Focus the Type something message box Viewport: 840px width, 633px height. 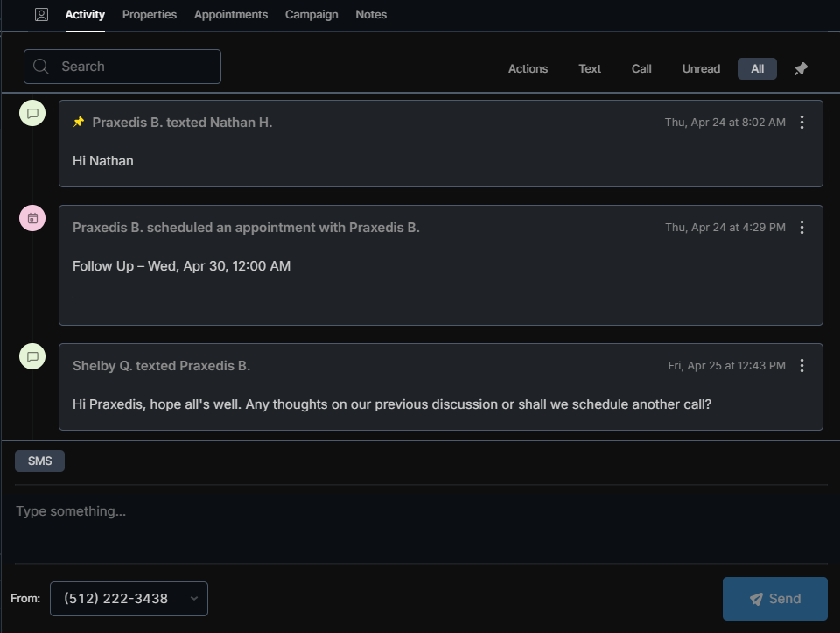tap(420, 523)
